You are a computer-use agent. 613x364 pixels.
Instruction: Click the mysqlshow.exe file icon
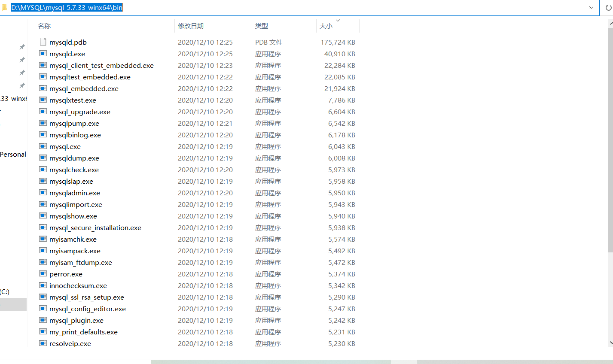click(x=43, y=215)
